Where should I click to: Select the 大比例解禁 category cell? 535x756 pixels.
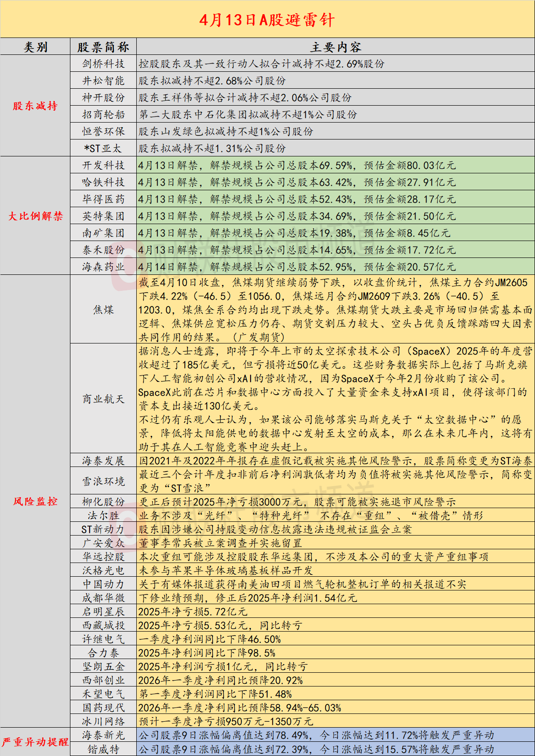click(35, 216)
